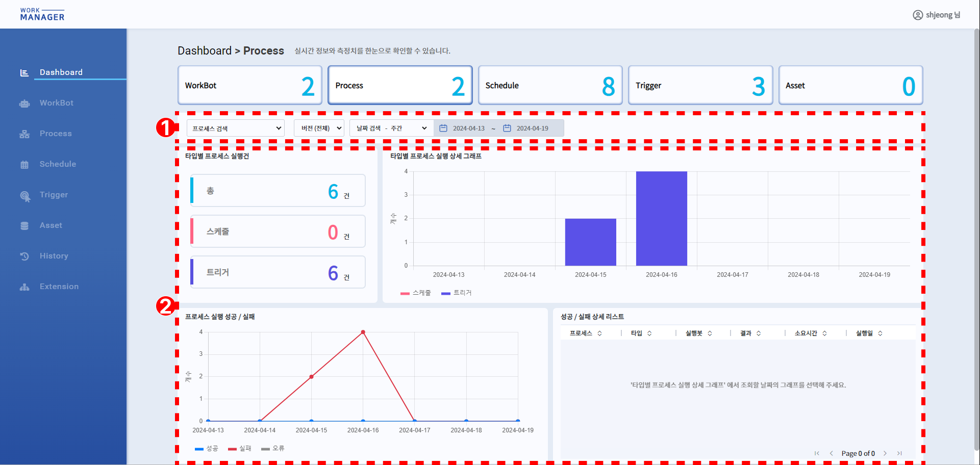
Task: Open the 날짜 검색 - 주간 dropdown
Action: (391, 128)
